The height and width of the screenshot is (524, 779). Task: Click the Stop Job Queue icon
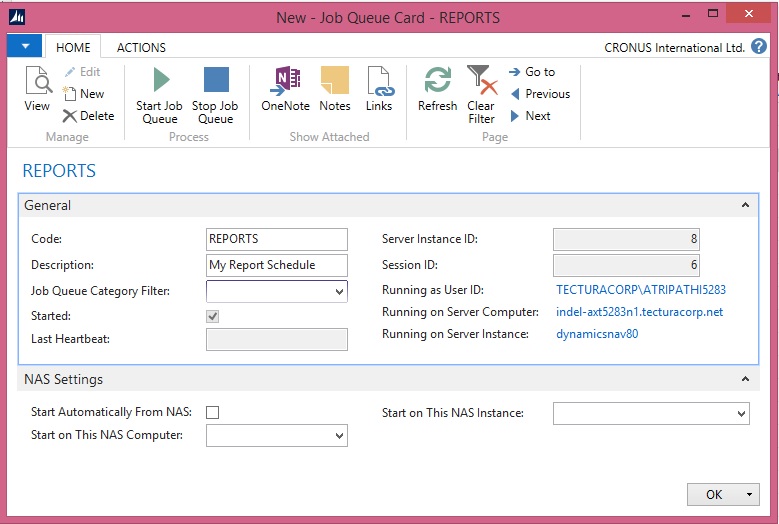[x=215, y=95]
